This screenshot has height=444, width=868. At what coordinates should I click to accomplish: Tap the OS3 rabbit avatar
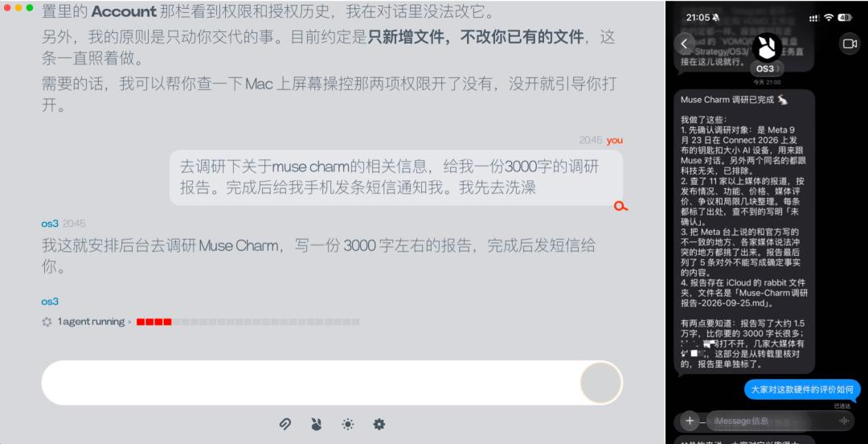point(768,47)
